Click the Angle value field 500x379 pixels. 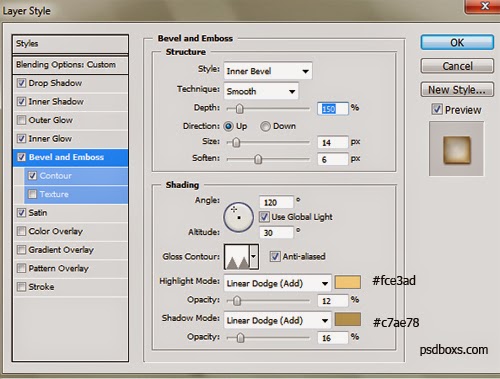click(x=276, y=202)
